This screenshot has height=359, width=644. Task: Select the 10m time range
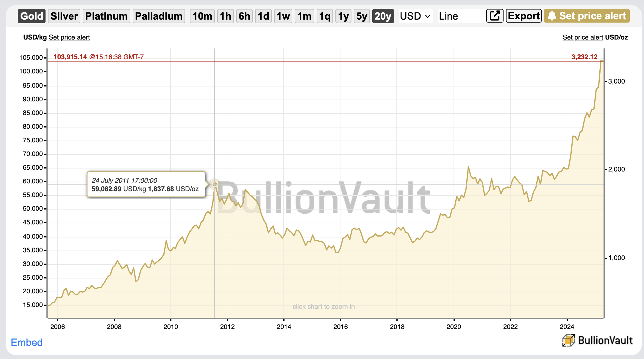(x=202, y=16)
